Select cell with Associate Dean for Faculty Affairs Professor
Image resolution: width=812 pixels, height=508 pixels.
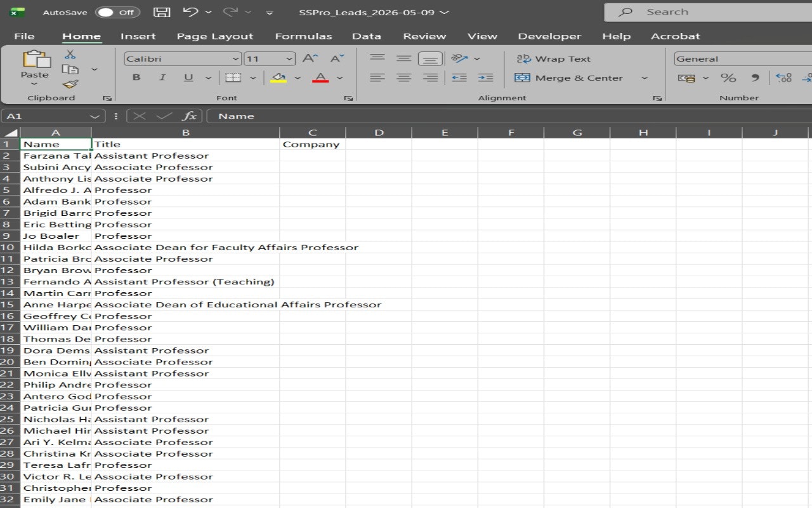(186, 248)
